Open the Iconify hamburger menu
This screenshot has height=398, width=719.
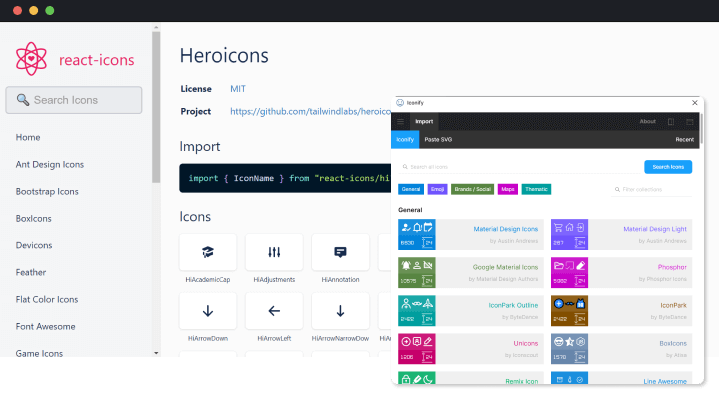click(x=400, y=122)
